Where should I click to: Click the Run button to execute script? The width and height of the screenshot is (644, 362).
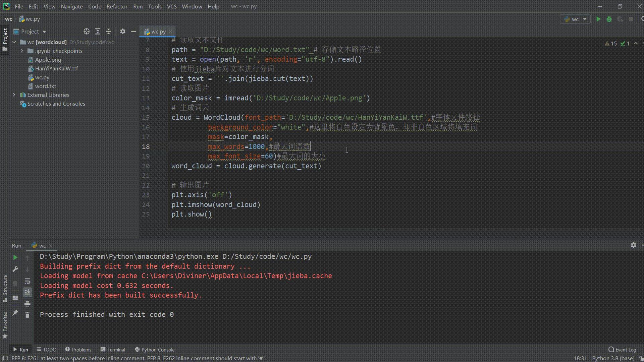pyautogui.click(x=598, y=18)
